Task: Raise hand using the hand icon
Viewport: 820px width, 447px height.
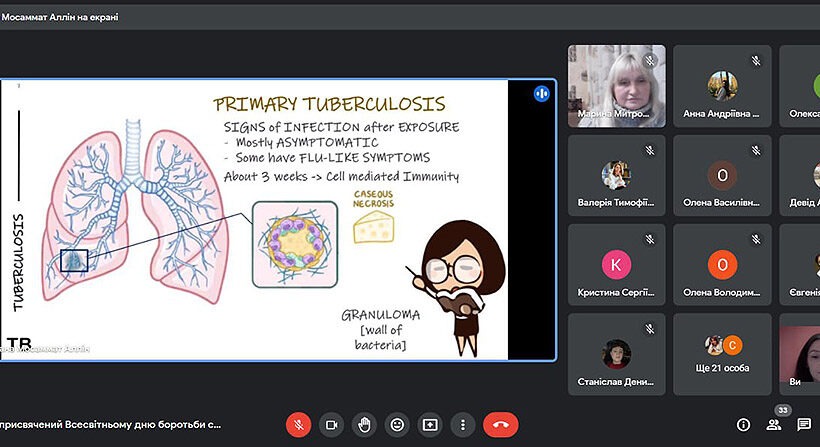Action: pos(364,425)
